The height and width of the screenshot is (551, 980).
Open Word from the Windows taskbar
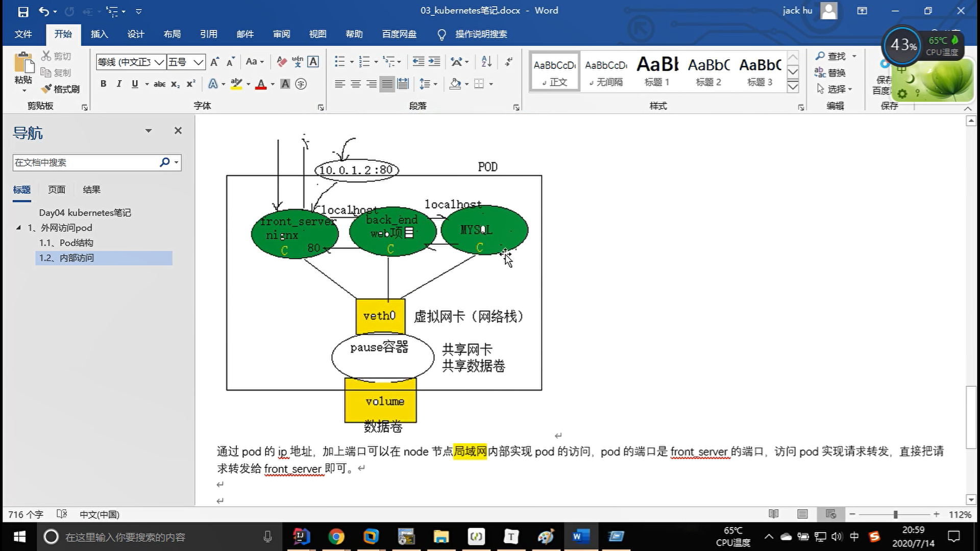coord(580,537)
